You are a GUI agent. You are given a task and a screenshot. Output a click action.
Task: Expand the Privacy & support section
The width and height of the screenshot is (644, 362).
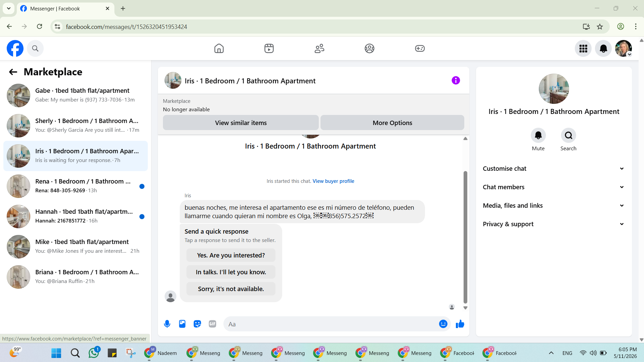point(554,224)
